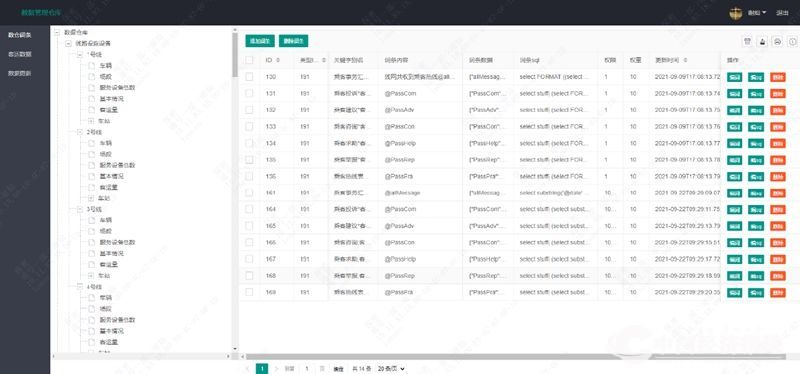
Task: Open the table column filter icon
Action: (x=747, y=42)
